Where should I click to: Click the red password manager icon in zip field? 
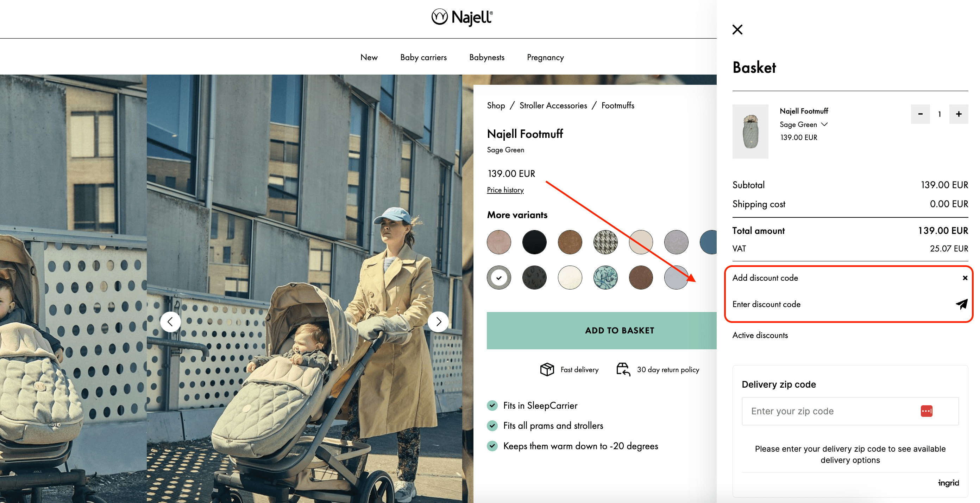click(926, 411)
